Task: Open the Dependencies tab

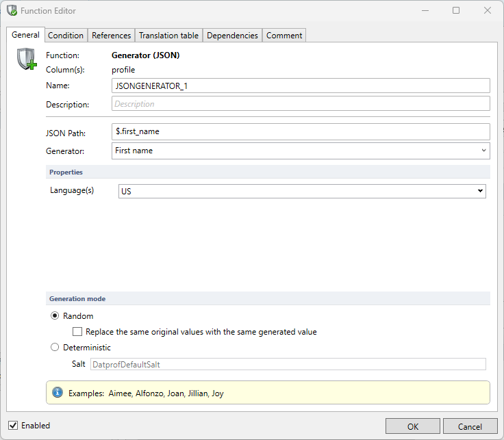Action: tap(232, 36)
